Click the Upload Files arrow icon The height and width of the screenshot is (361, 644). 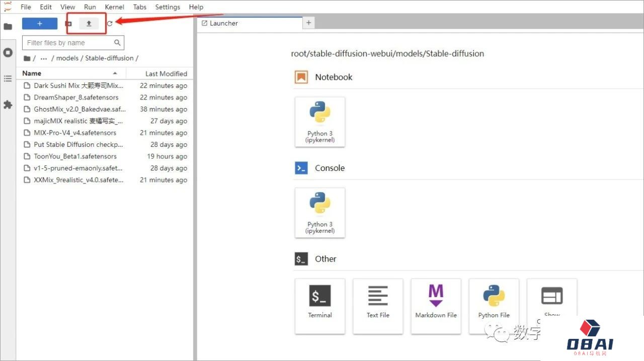[89, 24]
